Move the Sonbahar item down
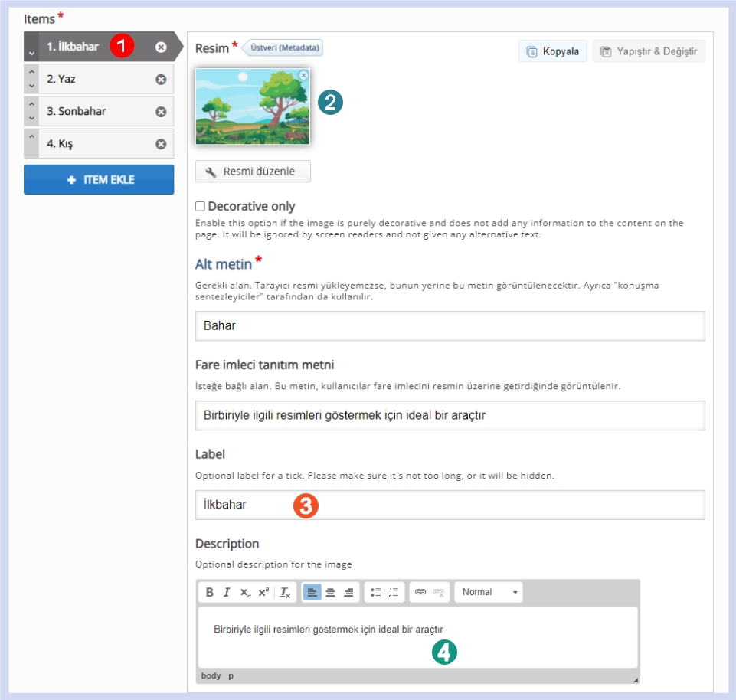Screen dimensions: 736x700 (31, 119)
